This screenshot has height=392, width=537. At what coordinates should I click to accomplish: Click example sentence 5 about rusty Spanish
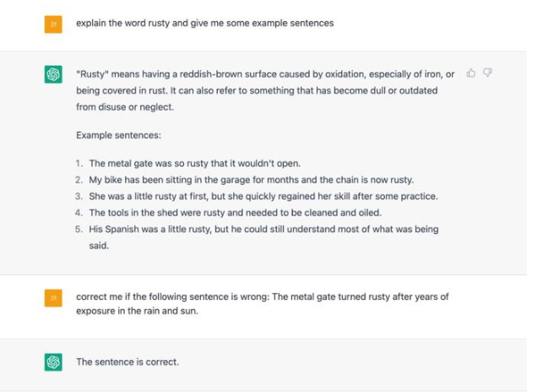coord(263,229)
